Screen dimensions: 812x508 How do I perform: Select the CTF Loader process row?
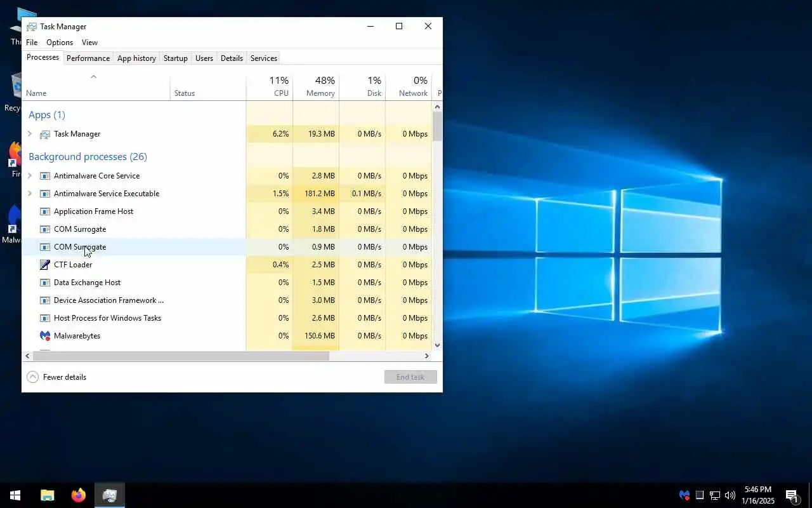(227, 265)
